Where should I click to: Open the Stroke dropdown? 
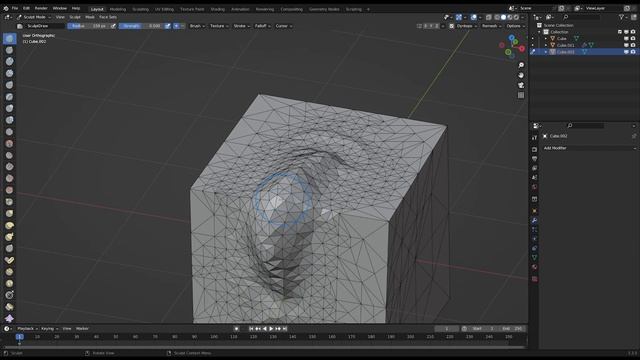pyautogui.click(x=242, y=26)
